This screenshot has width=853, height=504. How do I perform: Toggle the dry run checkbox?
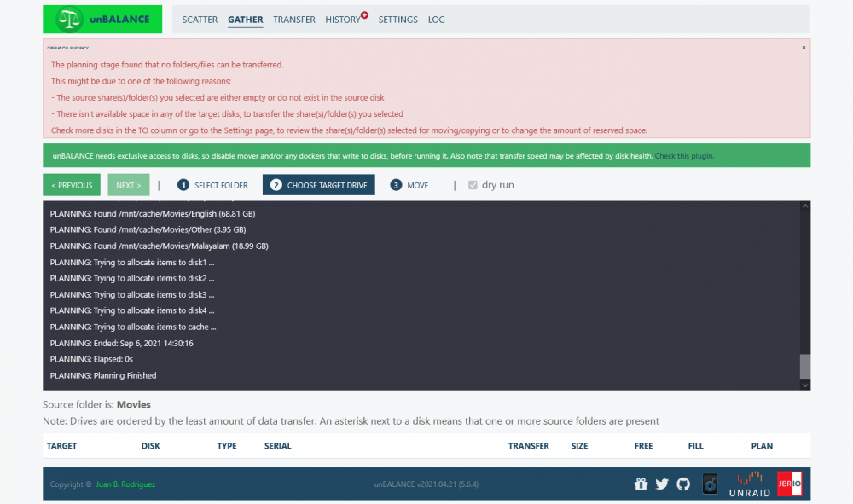point(473,185)
